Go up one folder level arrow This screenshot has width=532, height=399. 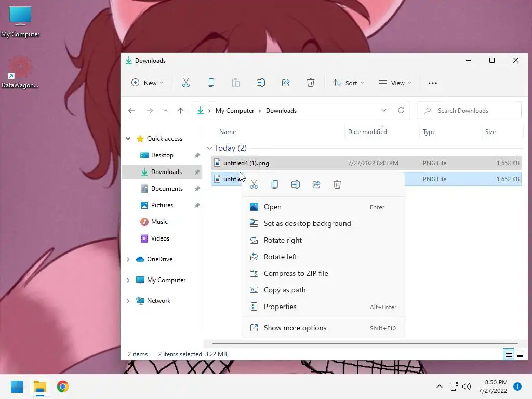pyautogui.click(x=180, y=111)
